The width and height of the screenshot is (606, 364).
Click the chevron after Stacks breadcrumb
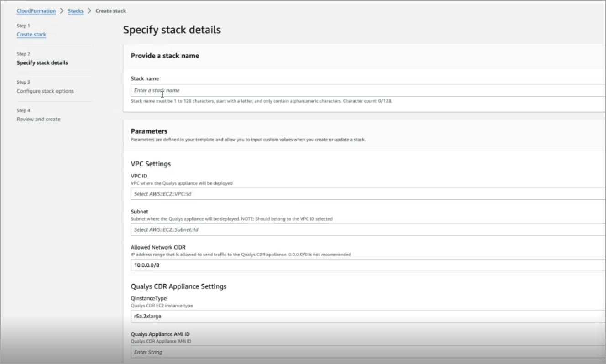point(89,10)
